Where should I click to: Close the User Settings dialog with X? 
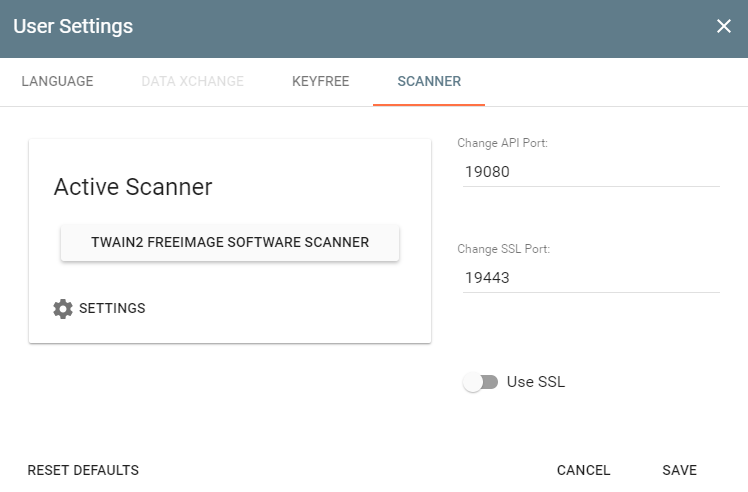(724, 27)
